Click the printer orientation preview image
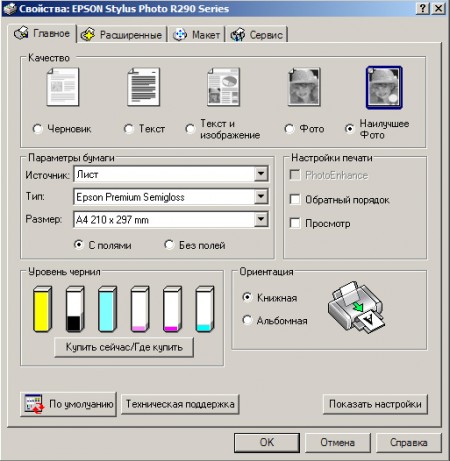This screenshot has width=450, height=461. click(356, 307)
